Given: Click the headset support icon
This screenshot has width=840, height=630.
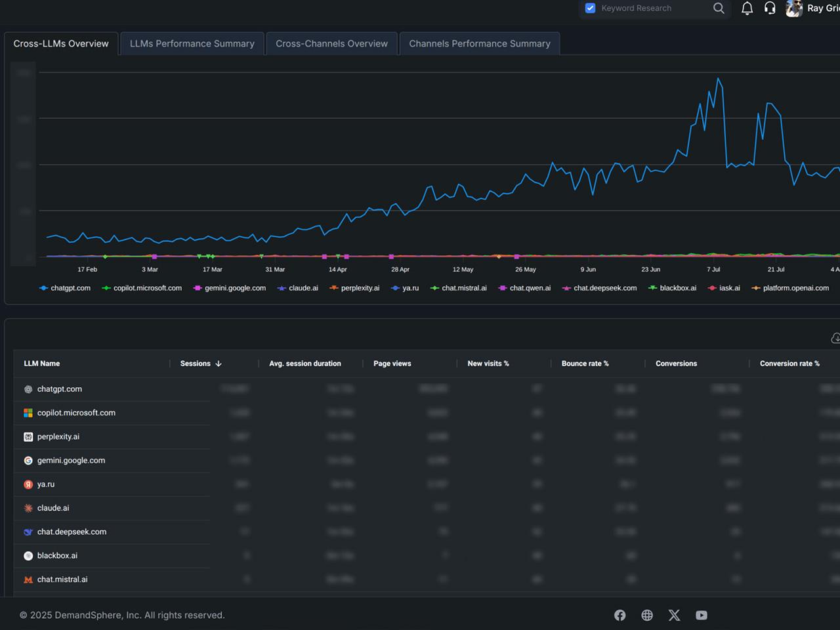Looking at the screenshot, I should (770, 9).
